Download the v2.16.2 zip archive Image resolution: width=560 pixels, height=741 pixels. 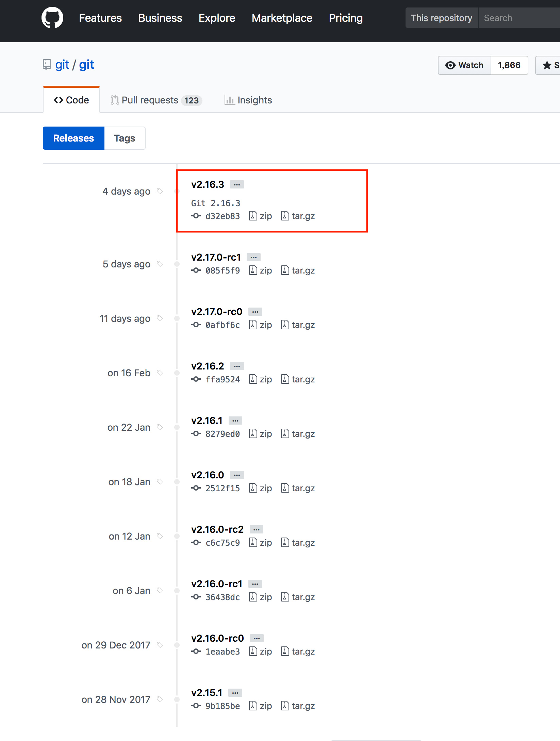(x=261, y=379)
